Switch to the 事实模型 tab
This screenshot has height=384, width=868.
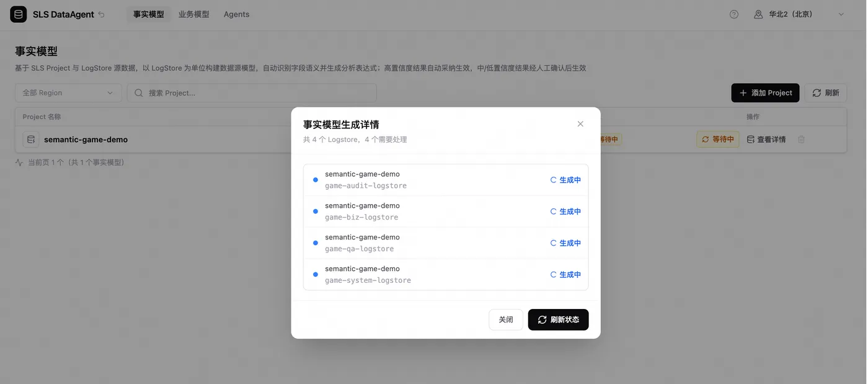coord(149,14)
